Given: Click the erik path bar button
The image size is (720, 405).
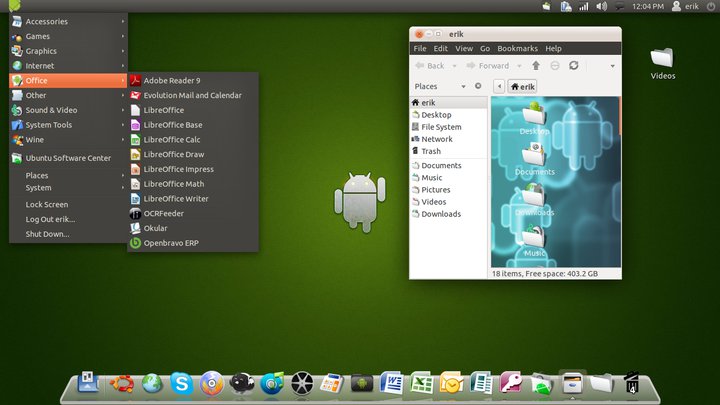Looking at the screenshot, I should (x=523, y=86).
